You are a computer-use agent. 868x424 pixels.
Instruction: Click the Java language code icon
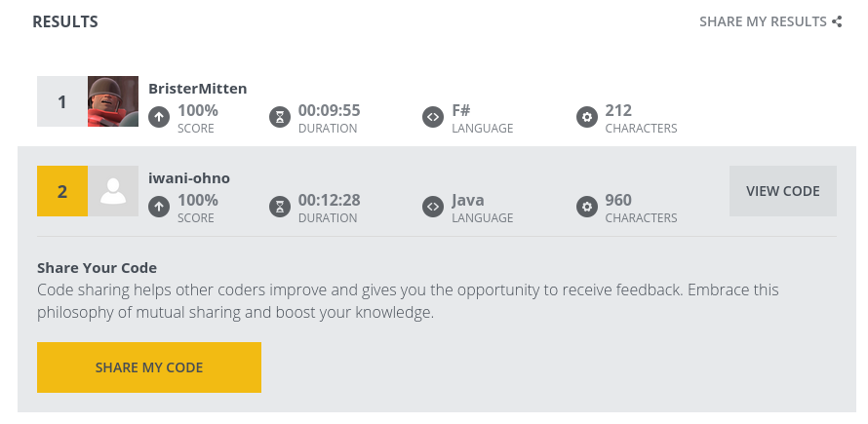(x=433, y=207)
